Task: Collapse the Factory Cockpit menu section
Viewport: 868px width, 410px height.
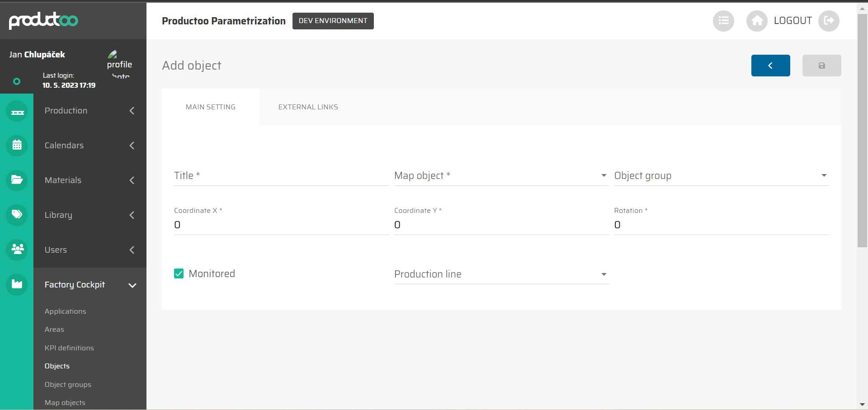Action: coord(132,285)
